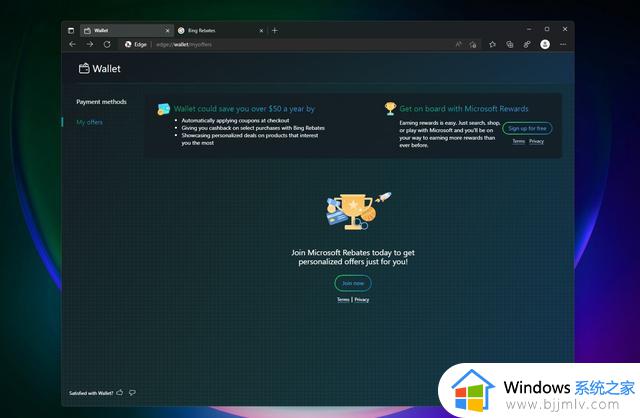Click the Sign up for free button

[x=527, y=128]
